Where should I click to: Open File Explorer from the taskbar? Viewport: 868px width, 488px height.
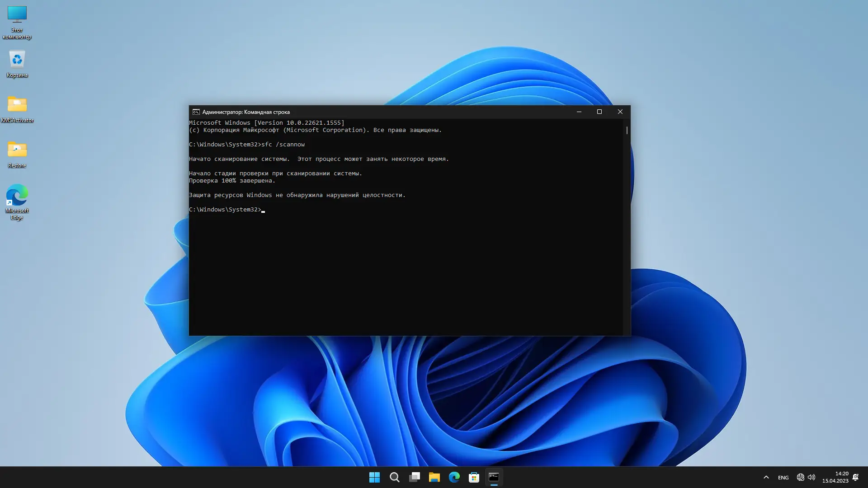point(434,477)
